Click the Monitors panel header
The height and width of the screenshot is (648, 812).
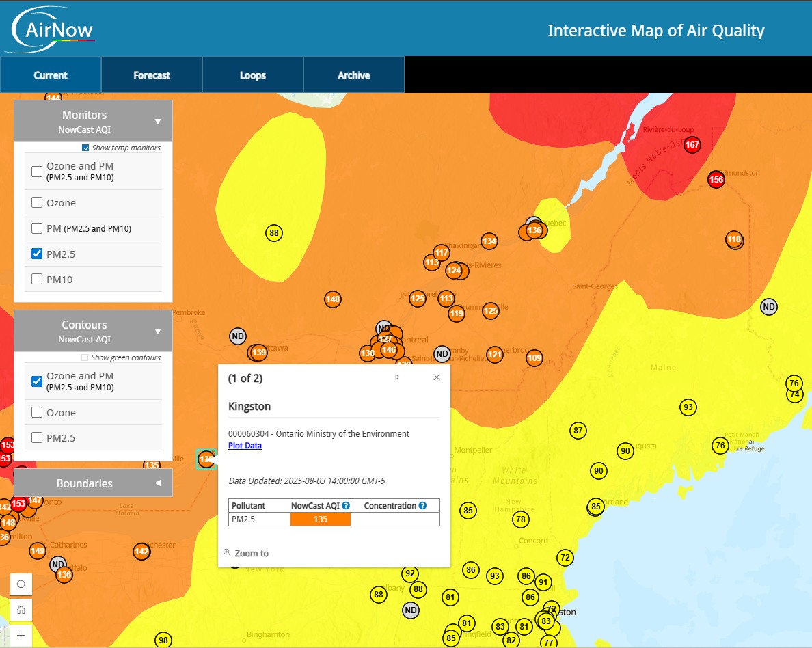(x=93, y=121)
